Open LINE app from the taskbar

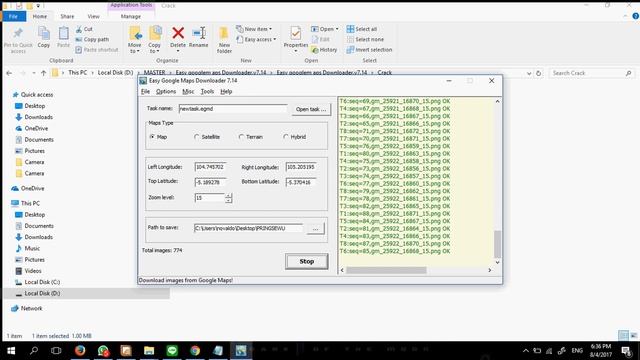(x=172, y=350)
